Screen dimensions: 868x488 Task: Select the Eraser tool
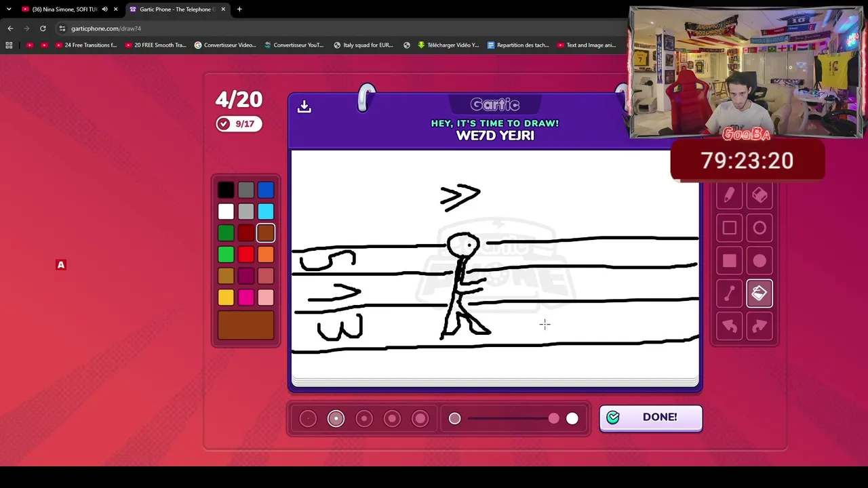(x=759, y=196)
